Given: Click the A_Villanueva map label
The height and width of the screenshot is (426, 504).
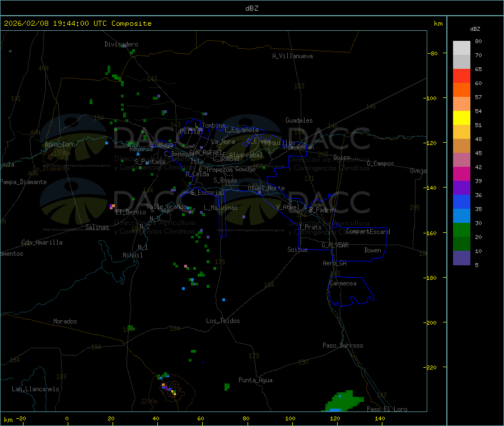Looking at the screenshot, I should (x=292, y=56).
